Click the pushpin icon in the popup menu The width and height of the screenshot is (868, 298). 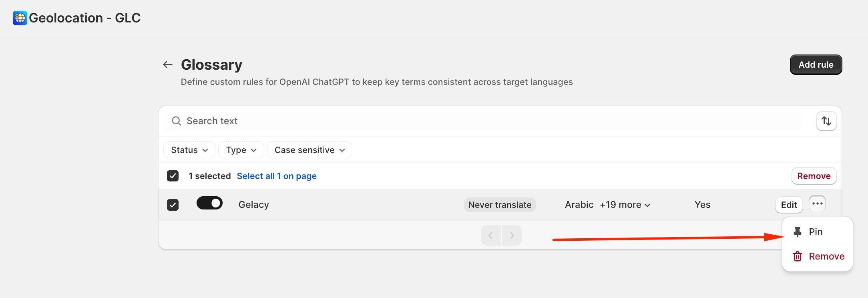[x=798, y=232]
